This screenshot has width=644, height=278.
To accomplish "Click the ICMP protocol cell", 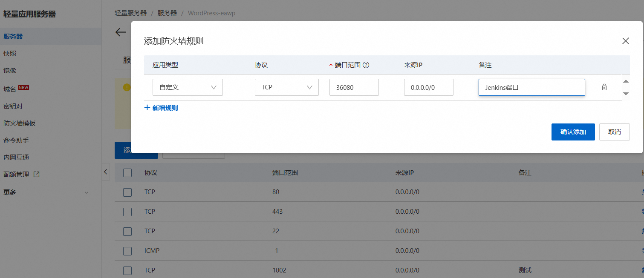I will [x=152, y=251].
